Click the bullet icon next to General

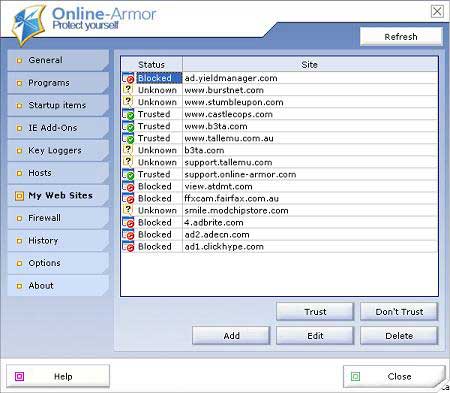click(19, 60)
